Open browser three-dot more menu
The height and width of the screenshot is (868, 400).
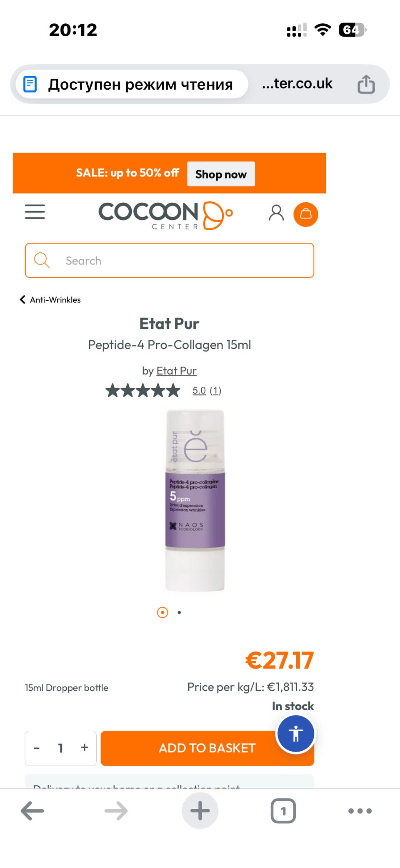(360, 811)
